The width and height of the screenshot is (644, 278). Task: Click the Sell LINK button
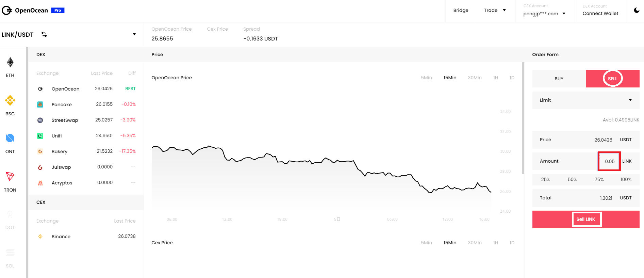click(x=586, y=219)
